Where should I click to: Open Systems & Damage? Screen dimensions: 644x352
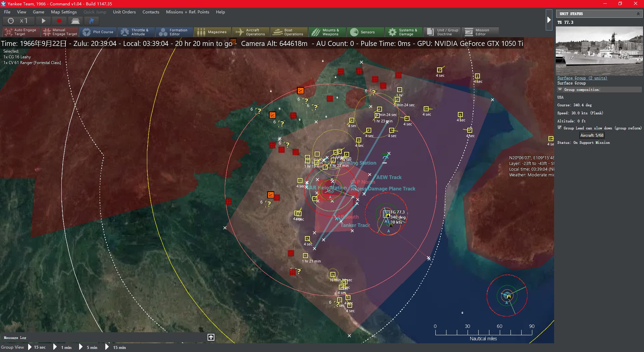404,32
